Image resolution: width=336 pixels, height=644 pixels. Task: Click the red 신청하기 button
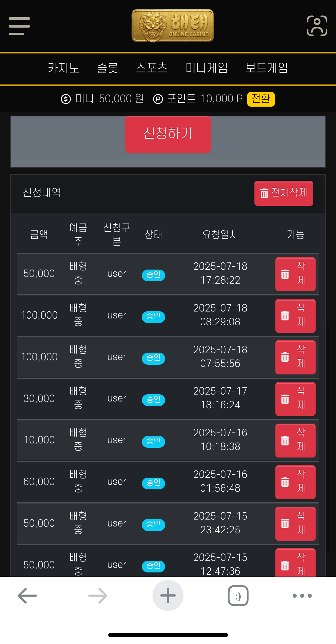tap(168, 134)
